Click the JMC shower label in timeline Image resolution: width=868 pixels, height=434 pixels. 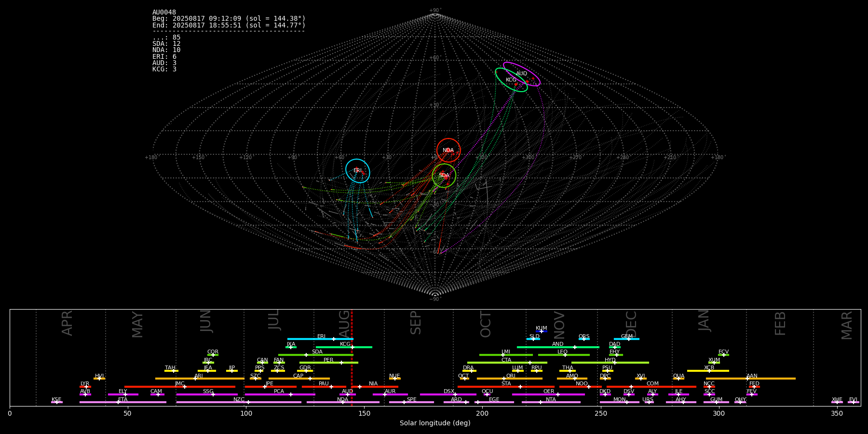coord(180,384)
